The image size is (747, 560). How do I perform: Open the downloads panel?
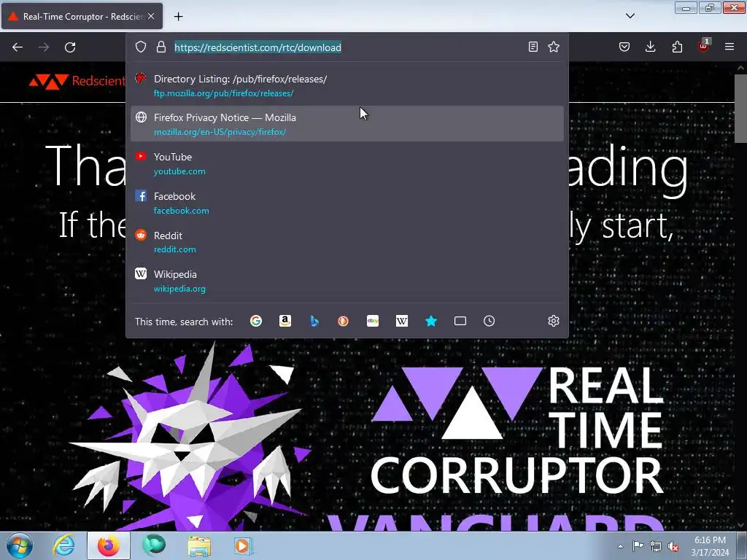coord(650,47)
